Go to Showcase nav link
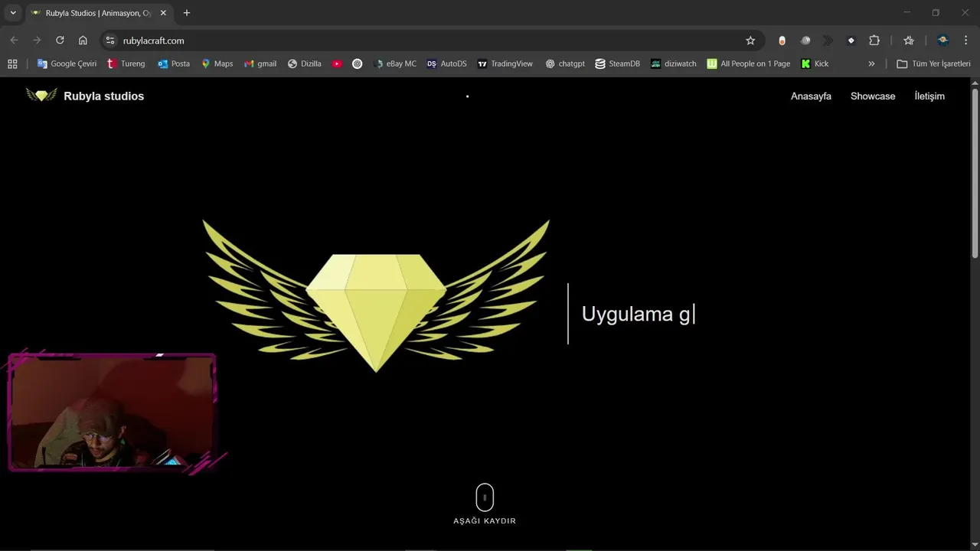The height and width of the screenshot is (551, 980). [x=873, y=96]
